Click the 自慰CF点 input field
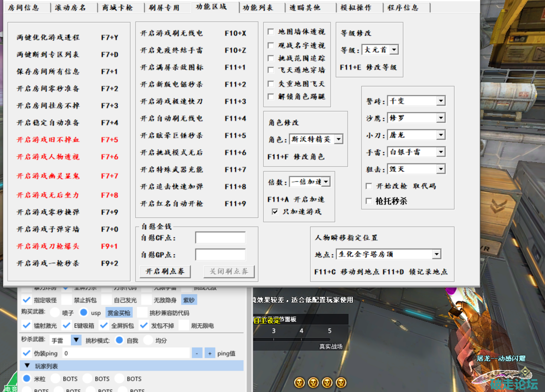 click(220, 238)
